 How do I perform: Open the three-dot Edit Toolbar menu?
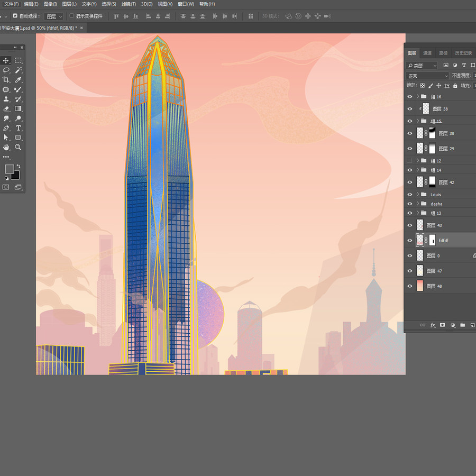(6, 157)
